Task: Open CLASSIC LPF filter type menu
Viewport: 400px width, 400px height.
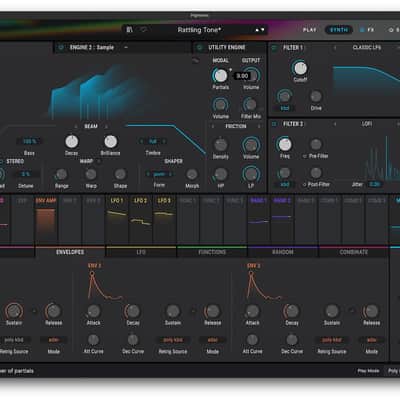Action: 367,48
